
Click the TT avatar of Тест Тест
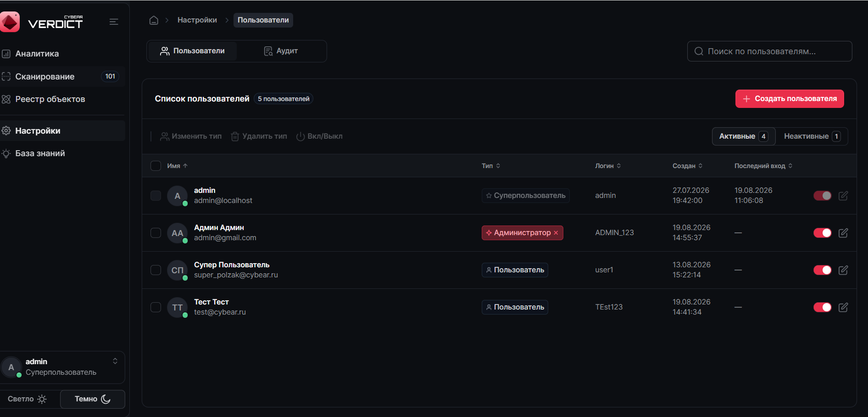178,308
